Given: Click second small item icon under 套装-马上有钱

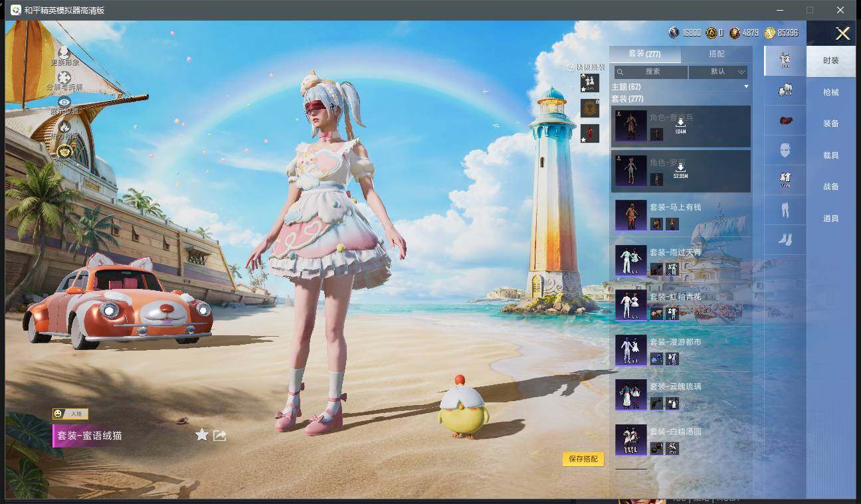Looking at the screenshot, I should coord(672,224).
